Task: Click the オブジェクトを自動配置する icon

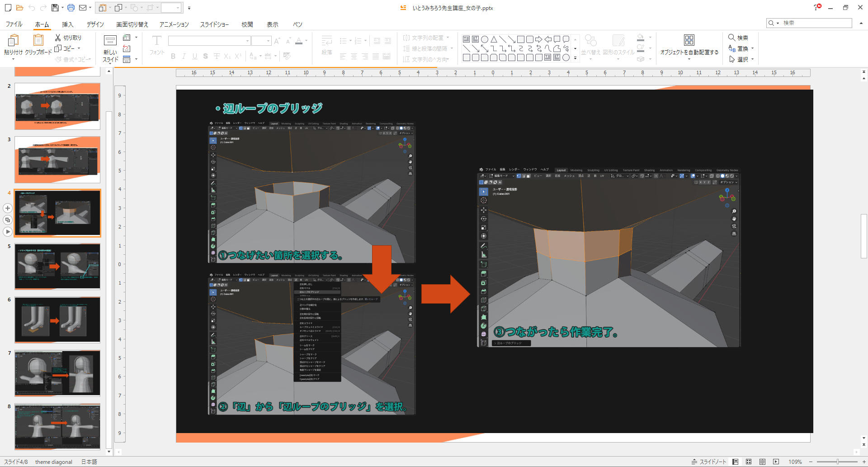Action: (x=689, y=40)
